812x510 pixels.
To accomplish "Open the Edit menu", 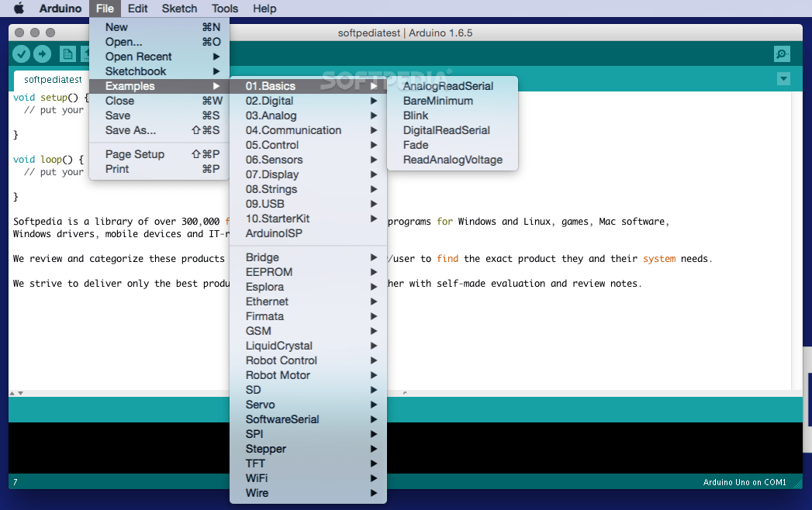I will (137, 9).
